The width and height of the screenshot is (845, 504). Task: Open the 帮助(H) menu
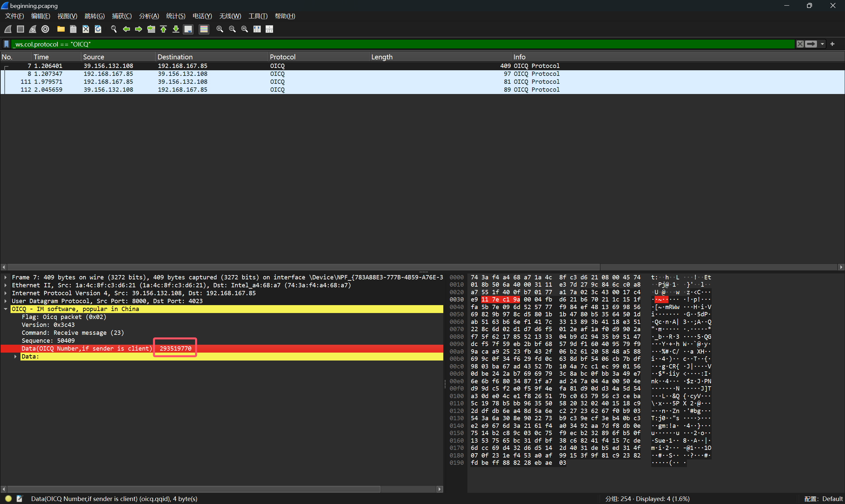tap(285, 16)
